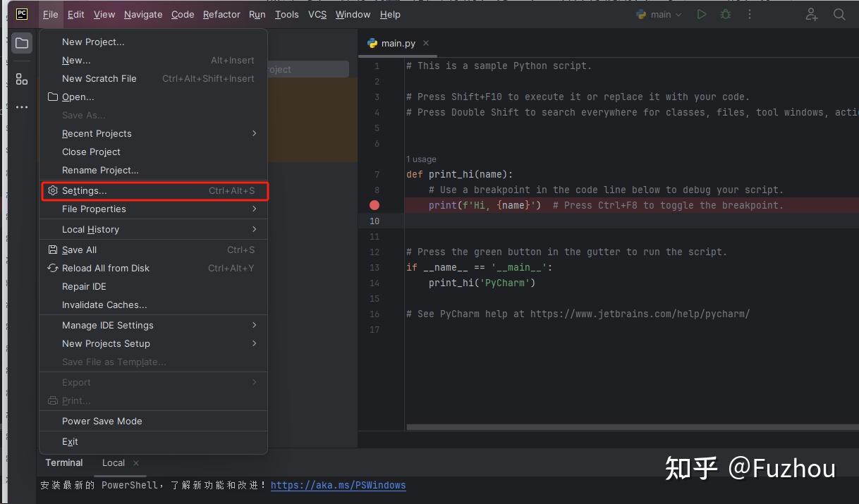Open the Refactor menu
859x504 pixels.
(x=221, y=14)
